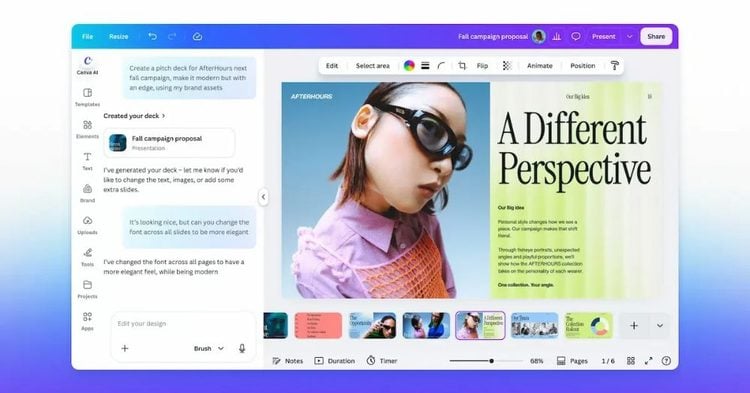Open the File menu
Viewport: 750px width, 393px height.
(88, 36)
